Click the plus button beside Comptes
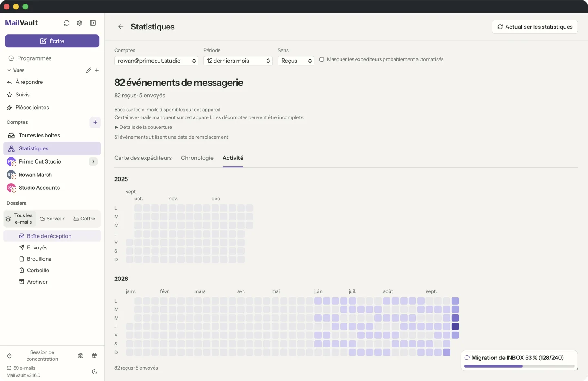Screen dimensions: 588x381 pos(95,122)
